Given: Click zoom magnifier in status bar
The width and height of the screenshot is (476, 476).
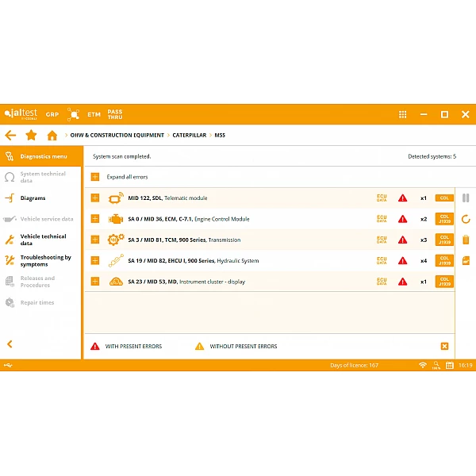Looking at the screenshot, I should [436, 365].
